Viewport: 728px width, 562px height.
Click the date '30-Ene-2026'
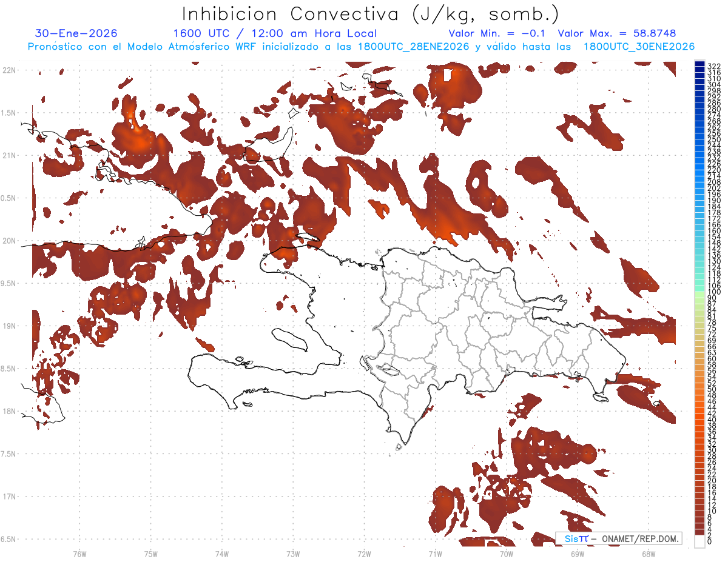pos(76,33)
